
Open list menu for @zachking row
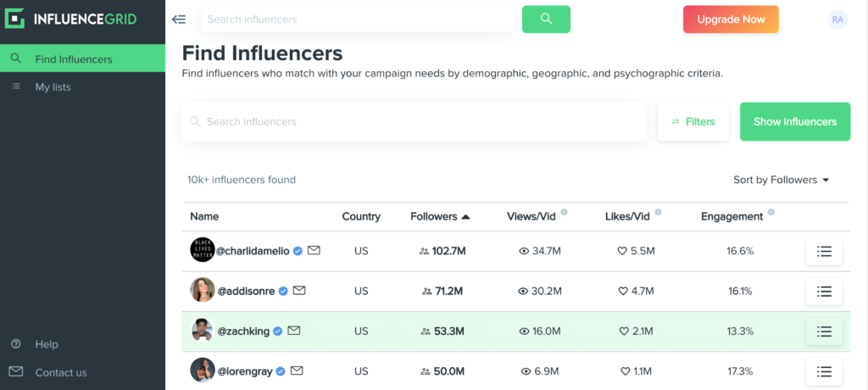point(824,331)
